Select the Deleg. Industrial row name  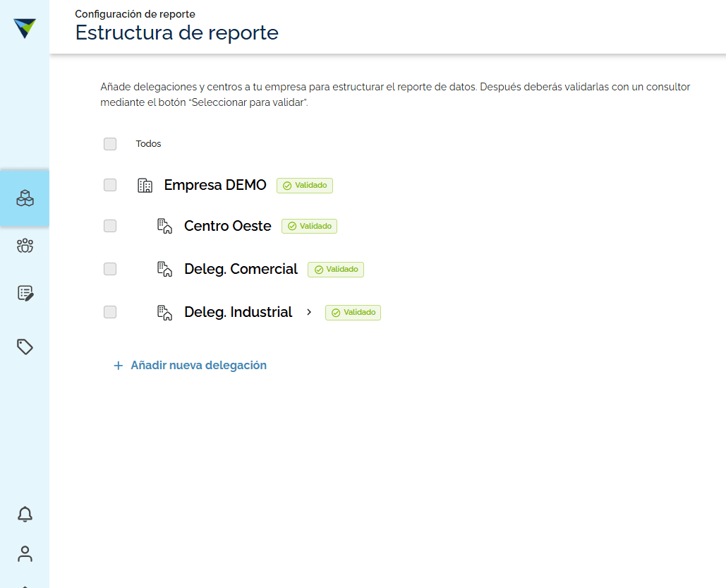tap(238, 312)
